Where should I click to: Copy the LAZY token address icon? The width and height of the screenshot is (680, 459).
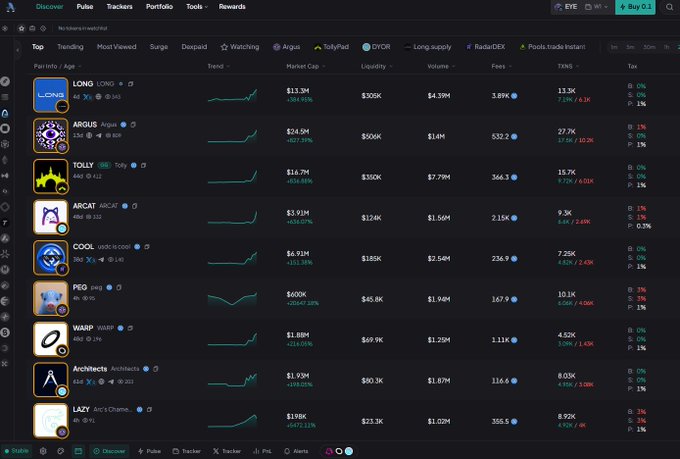click(x=149, y=410)
